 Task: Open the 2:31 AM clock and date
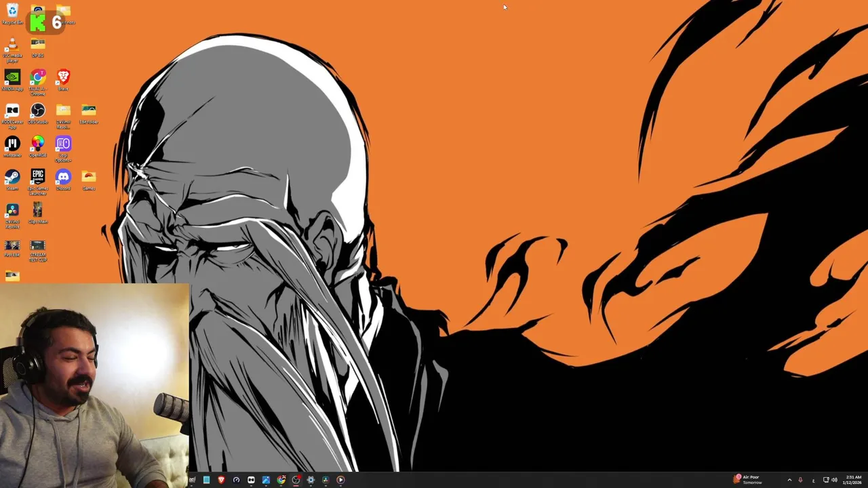852,480
